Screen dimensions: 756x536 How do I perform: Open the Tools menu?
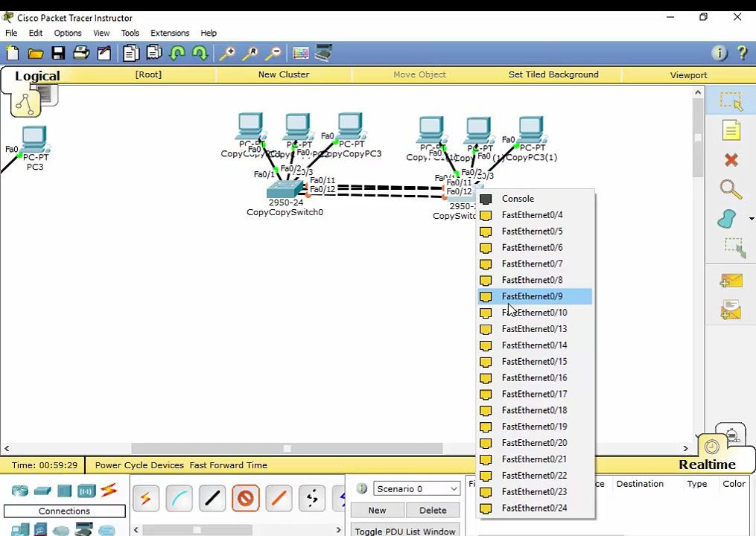130,33
